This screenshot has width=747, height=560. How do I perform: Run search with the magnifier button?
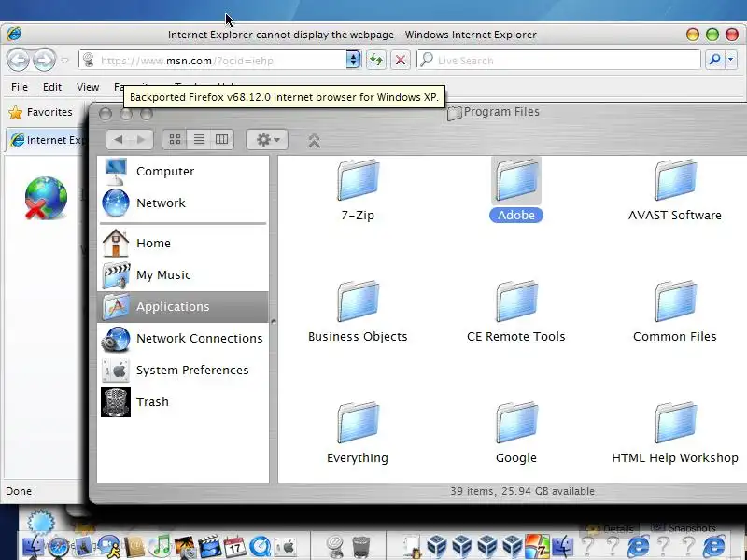(714, 60)
